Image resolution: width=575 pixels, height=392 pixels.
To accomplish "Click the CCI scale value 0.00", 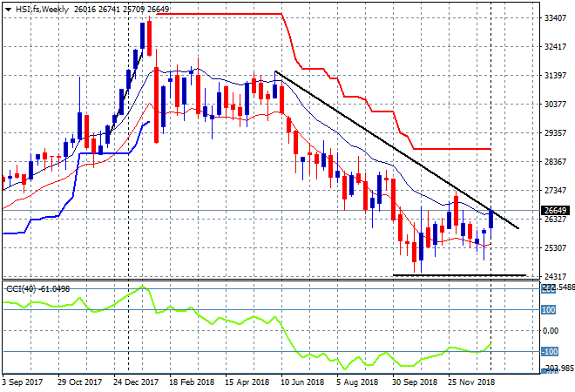I will [551, 331].
